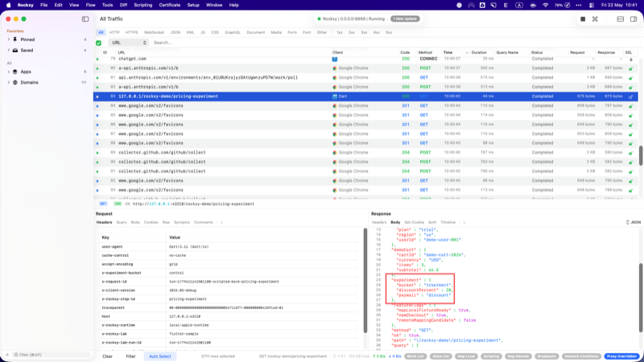Click the 1 New Update badge

pos(405,19)
